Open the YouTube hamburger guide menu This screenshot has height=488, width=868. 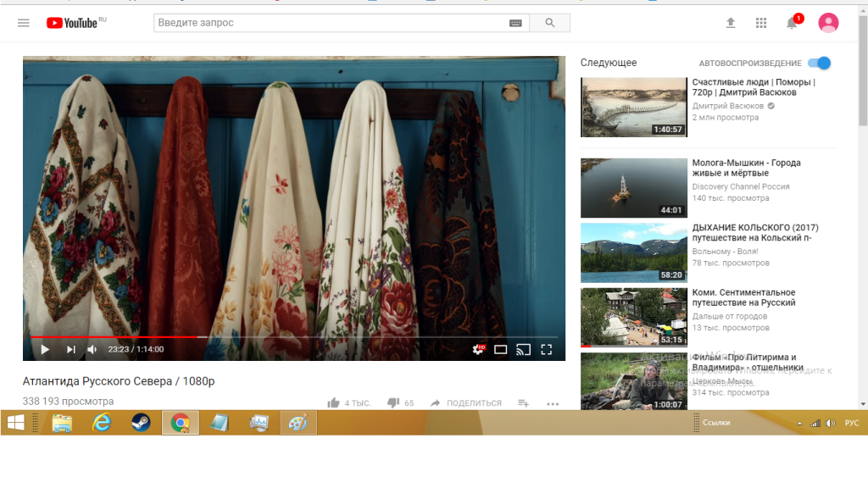[x=24, y=23]
